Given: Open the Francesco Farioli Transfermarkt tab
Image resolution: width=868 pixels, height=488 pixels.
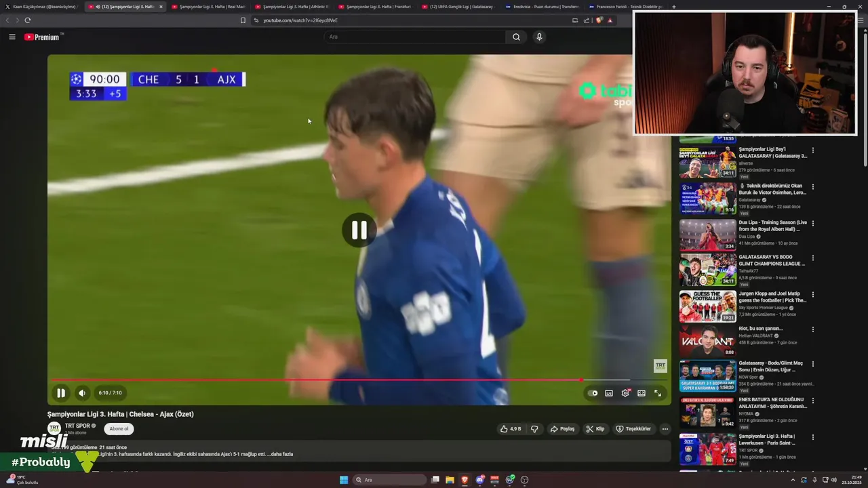Looking at the screenshot, I should coord(625,7).
